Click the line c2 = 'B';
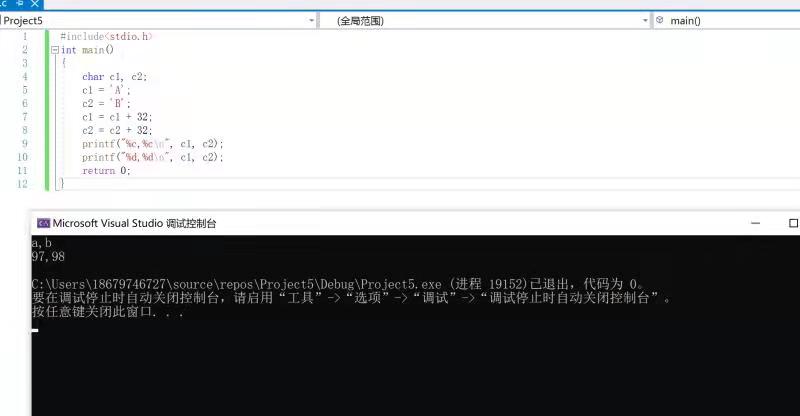Screen dimensions: 800x416 pos(106,104)
